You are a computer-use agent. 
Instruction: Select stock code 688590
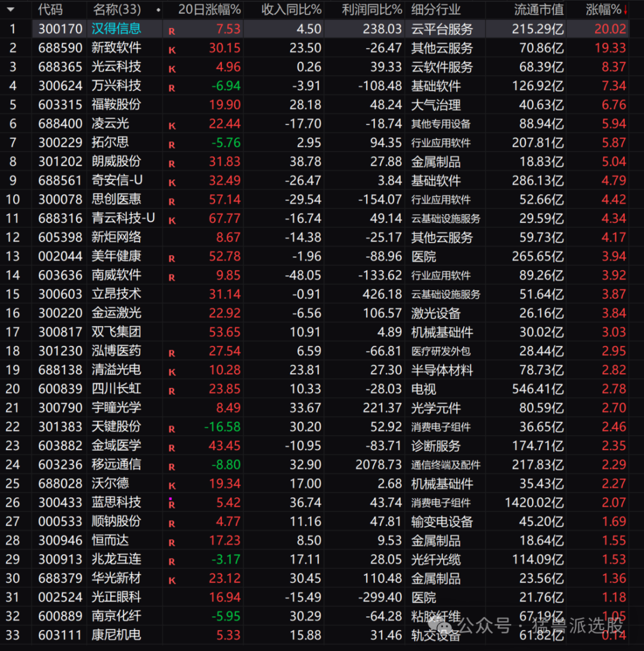coord(60,48)
